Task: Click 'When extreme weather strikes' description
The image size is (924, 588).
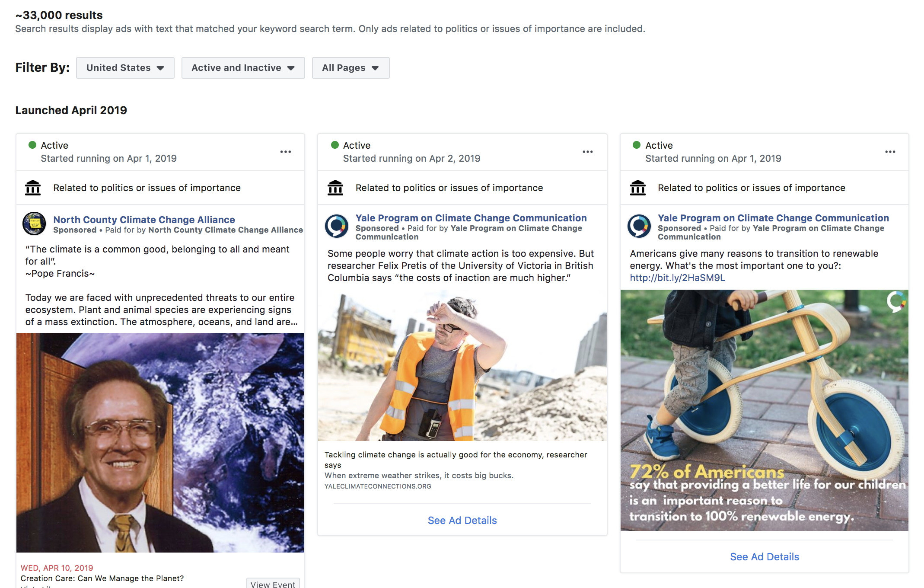Action: tap(419, 476)
